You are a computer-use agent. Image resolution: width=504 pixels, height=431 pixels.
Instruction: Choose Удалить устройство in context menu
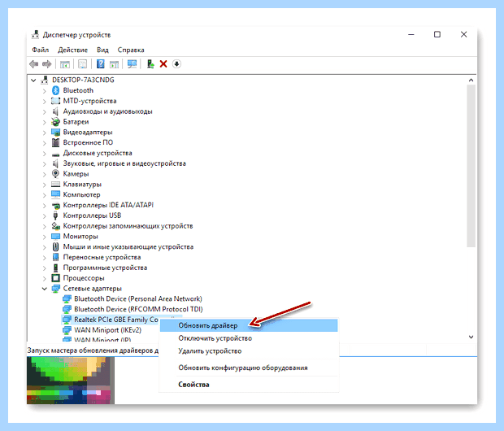click(249, 351)
